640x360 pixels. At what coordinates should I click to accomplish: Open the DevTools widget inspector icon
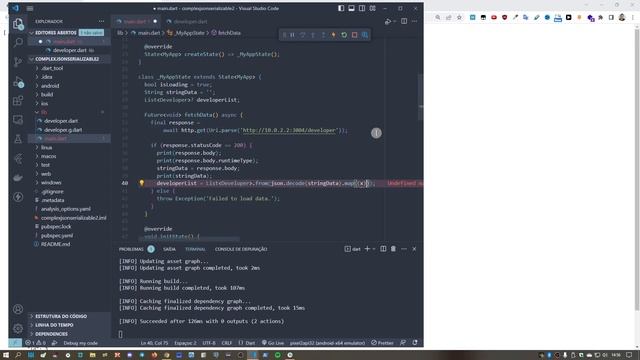[x=365, y=35]
